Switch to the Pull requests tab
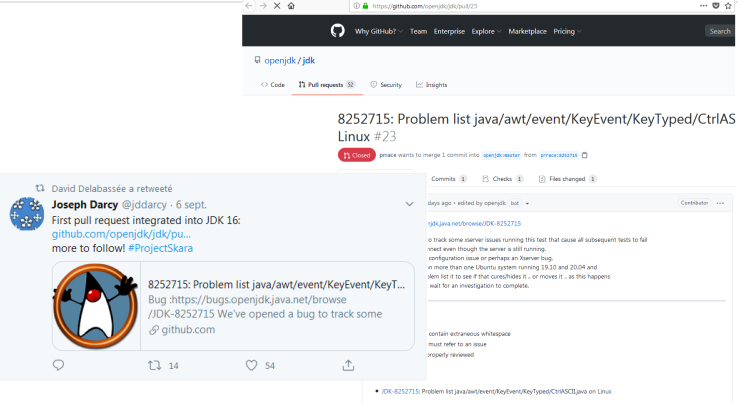The image size is (738, 407). pyautogui.click(x=327, y=85)
